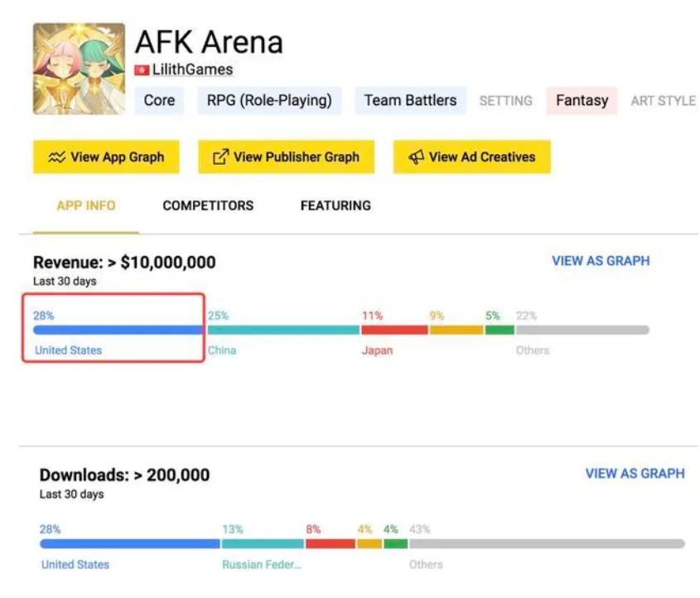The image size is (700, 598).
Task: Click View As Graph for Downloads
Action: click(x=635, y=474)
